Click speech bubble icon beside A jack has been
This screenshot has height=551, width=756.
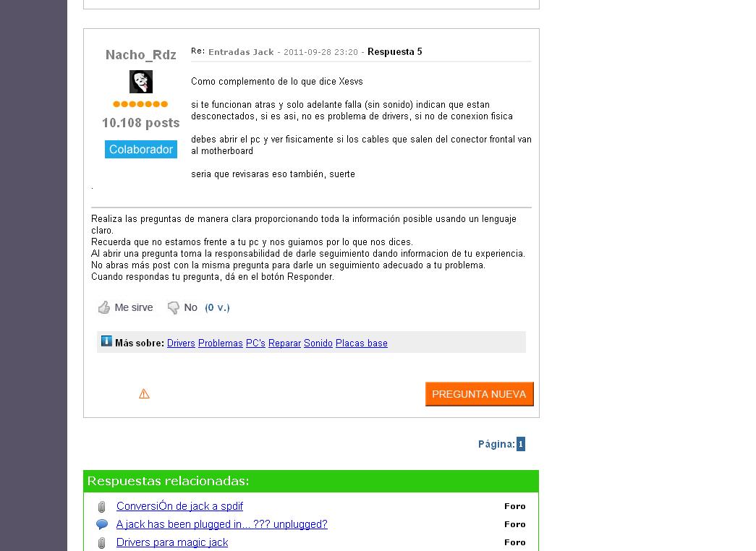[102, 524]
